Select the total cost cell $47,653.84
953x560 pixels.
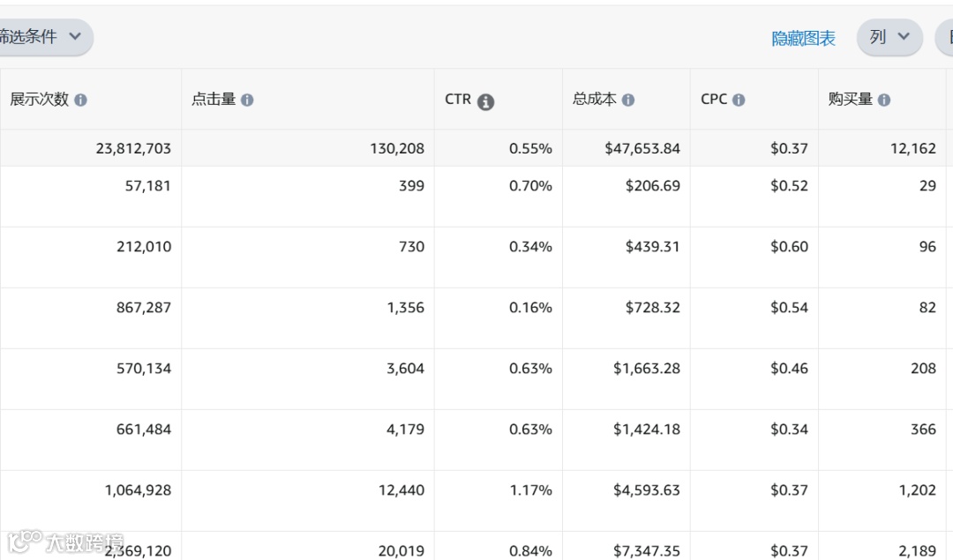(x=642, y=148)
